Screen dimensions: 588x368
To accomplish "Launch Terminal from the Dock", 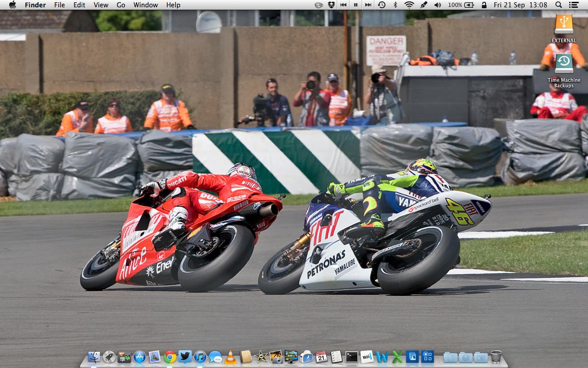I will click(352, 356).
